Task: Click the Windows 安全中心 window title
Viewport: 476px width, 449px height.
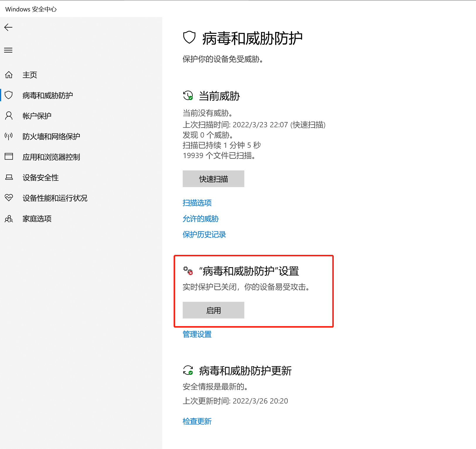Action: pos(31,9)
